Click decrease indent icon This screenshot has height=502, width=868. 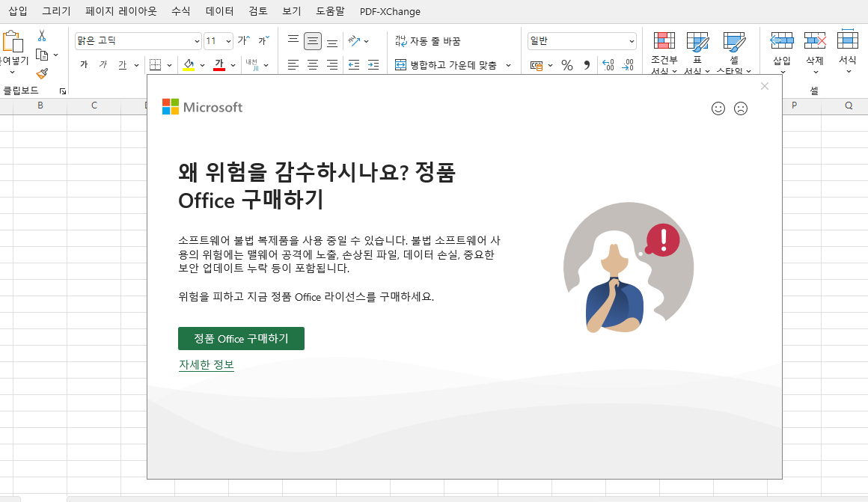coord(354,65)
